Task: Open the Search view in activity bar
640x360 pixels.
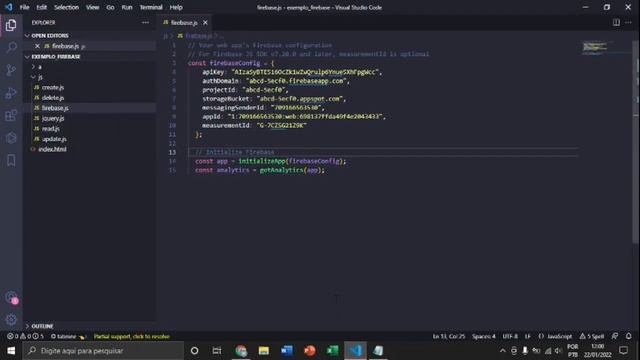Action: coord(11,48)
